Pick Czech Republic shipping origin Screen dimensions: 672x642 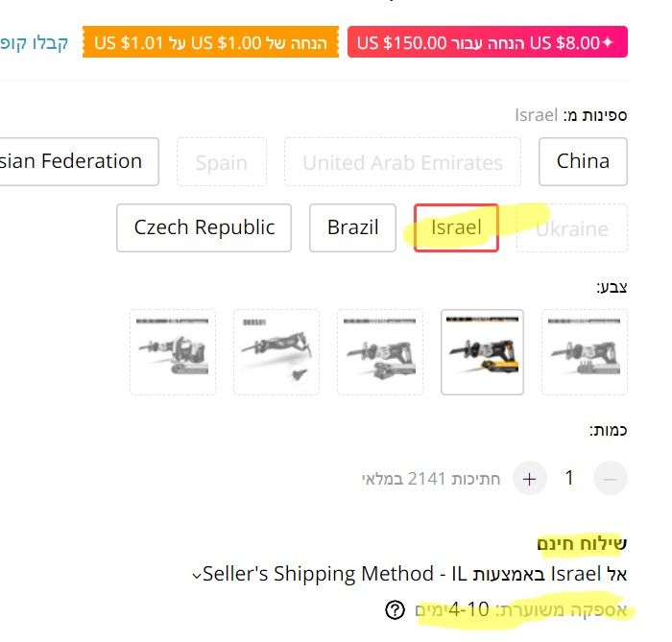click(x=204, y=228)
